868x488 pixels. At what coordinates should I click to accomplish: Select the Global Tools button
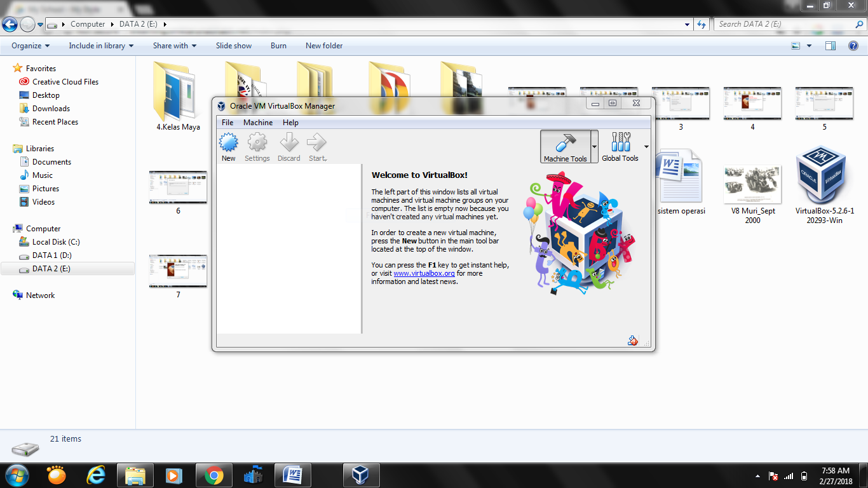click(620, 147)
